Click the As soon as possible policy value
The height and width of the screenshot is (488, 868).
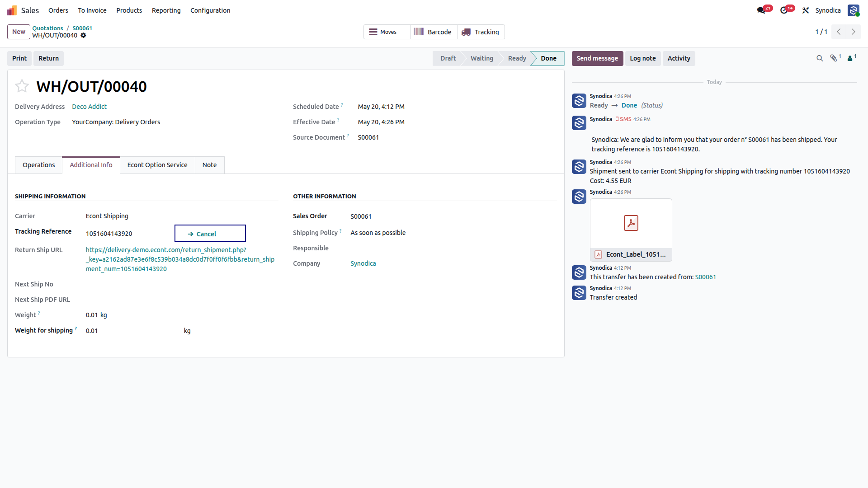(x=378, y=233)
